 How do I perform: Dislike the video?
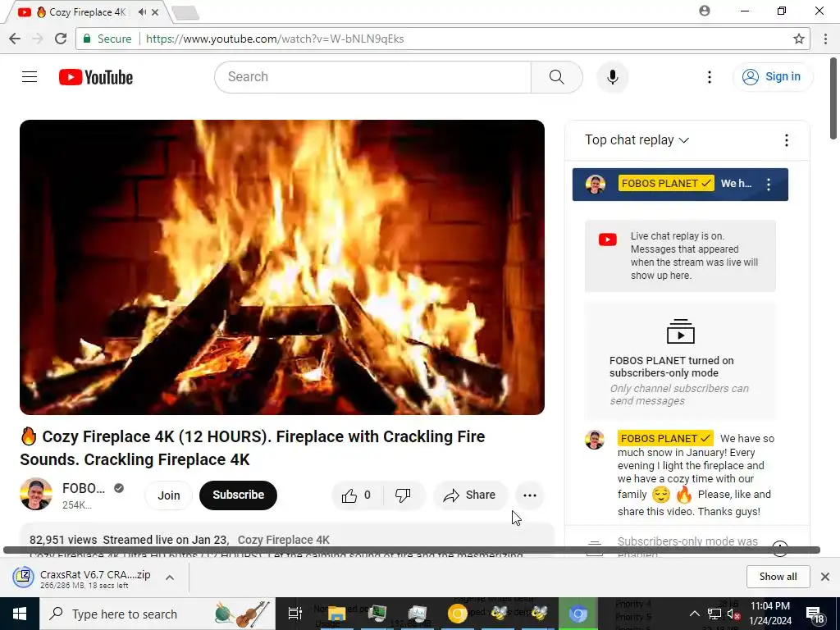tap(404, 495)
